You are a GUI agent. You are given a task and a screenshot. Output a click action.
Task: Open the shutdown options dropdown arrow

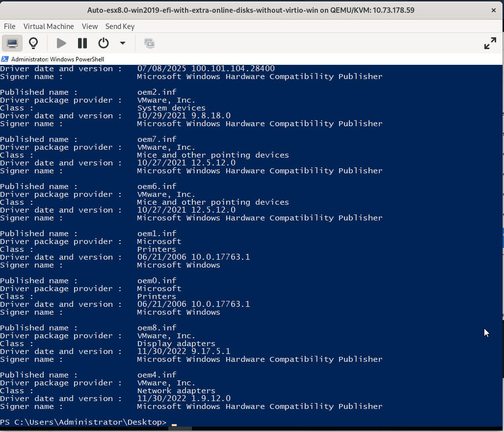[123, 43]
